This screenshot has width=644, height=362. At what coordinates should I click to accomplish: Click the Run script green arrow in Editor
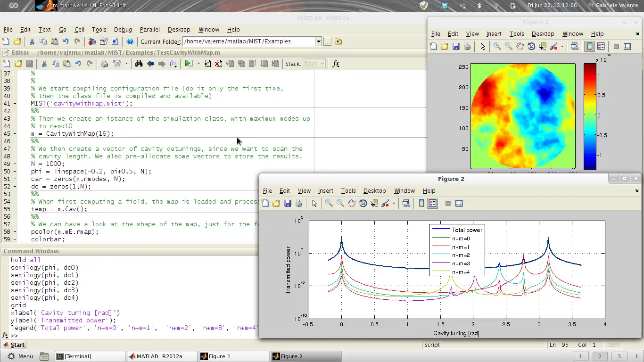pos(189,64)
